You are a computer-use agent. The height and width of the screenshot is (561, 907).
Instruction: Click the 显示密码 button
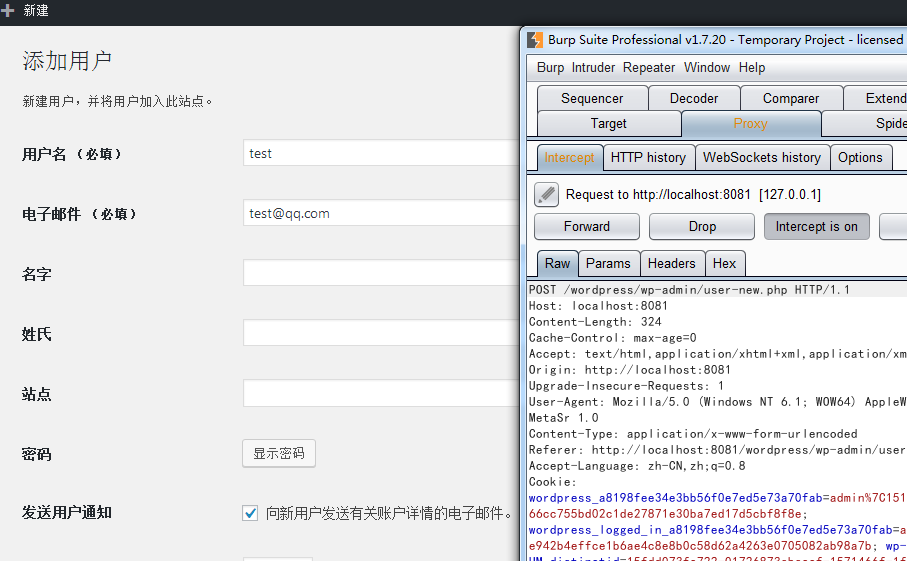point(279,453)
